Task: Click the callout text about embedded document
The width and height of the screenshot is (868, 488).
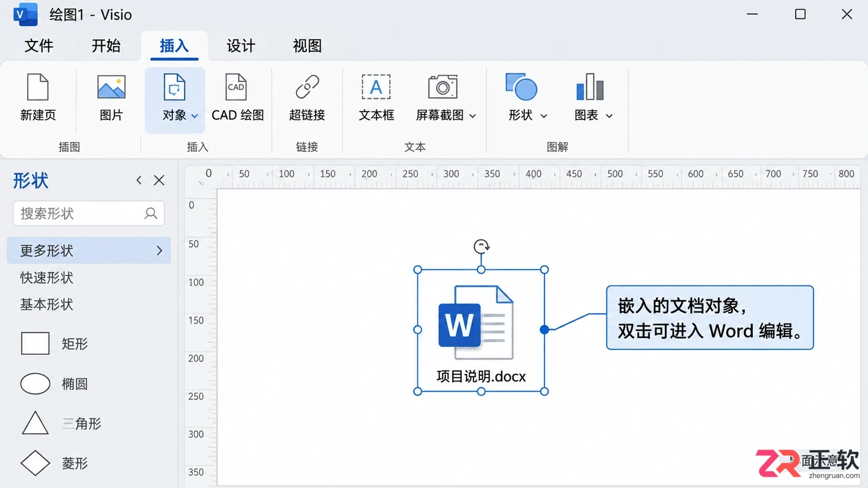Action: click(710, 318)
